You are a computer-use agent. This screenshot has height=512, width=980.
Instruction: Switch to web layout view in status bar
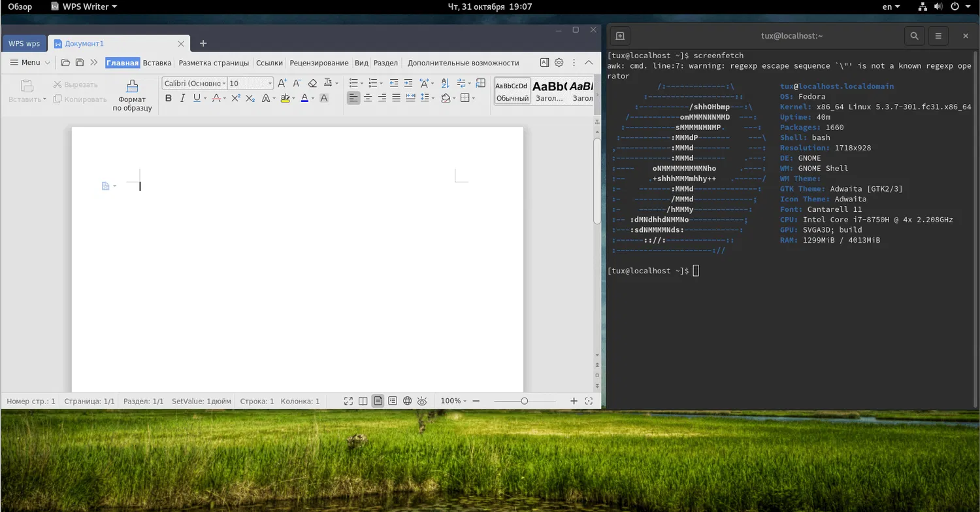(407, 401)
